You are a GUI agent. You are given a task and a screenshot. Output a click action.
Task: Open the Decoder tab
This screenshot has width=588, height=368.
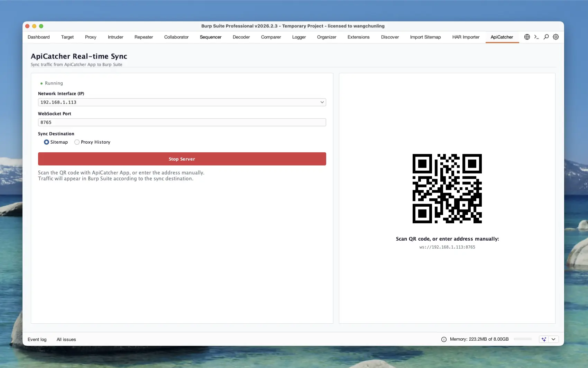click(241, 37)
